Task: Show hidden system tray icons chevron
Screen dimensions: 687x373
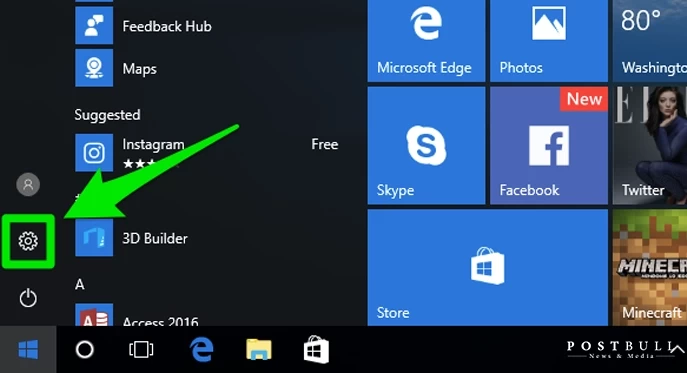Action: [677, 349]
